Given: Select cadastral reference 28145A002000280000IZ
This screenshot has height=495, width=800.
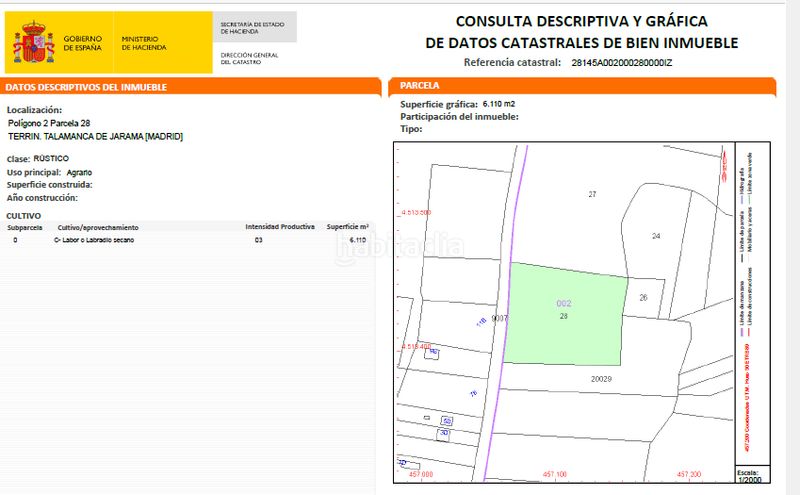Looking at the screenshot, I should pyautogui.click(x=621, y=63).
